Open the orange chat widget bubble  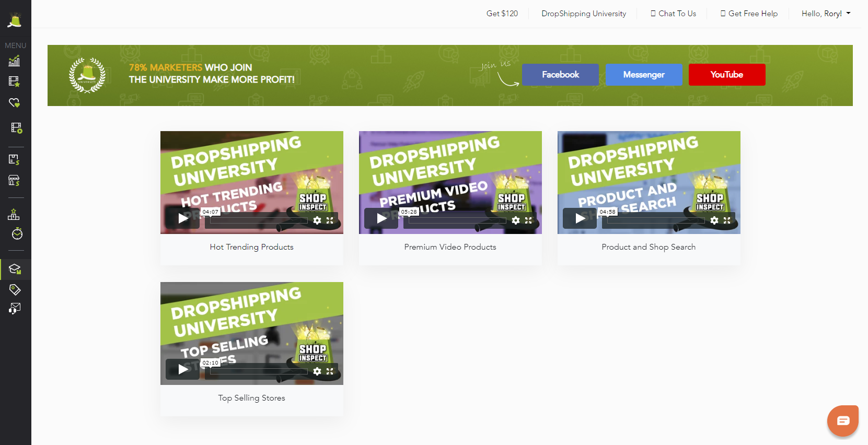[x=843, y=420]
